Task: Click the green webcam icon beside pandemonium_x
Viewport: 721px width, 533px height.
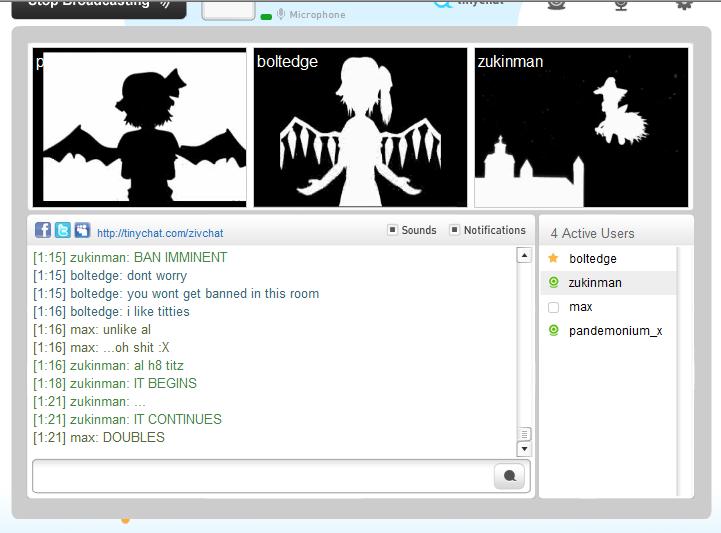Action: [x=554, y=330]
